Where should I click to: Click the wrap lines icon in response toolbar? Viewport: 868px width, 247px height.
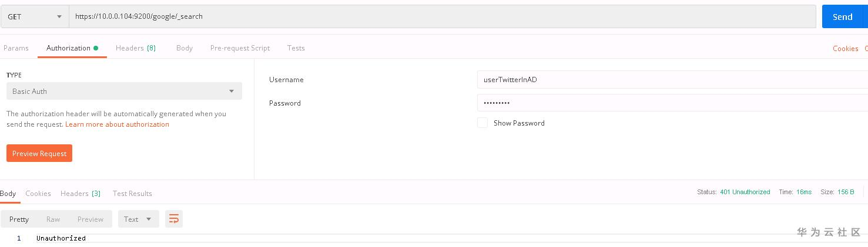click(174, 219)
